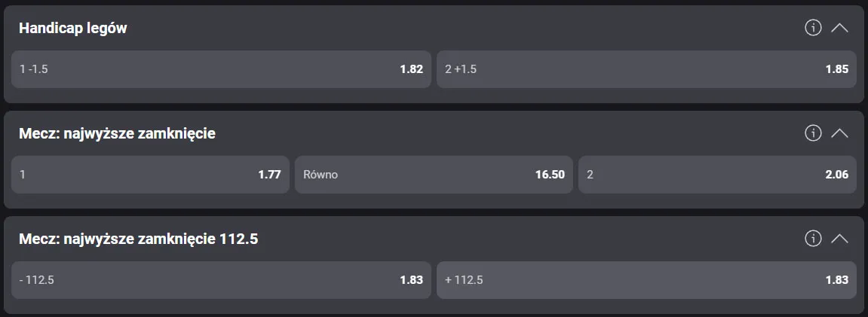The width and height of the screenshot is (868, 317).
Task: Pick player 1 for highest checkout
Action: point(150,175)
